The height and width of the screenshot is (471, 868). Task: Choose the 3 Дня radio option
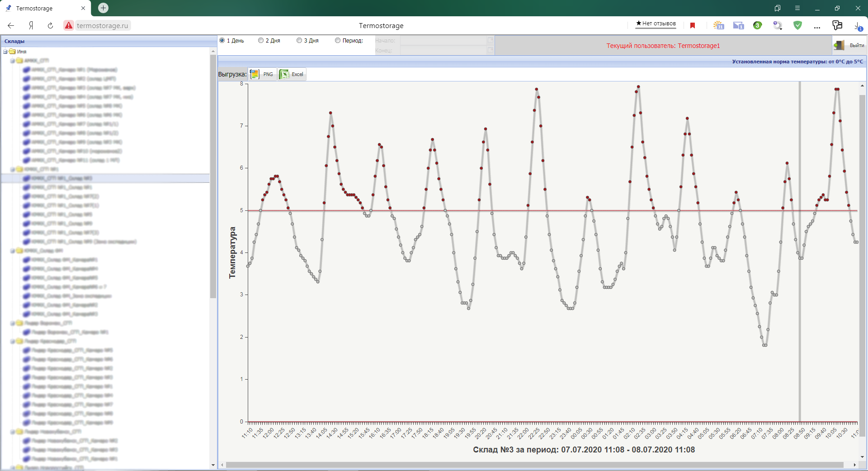tap(299, 40)
